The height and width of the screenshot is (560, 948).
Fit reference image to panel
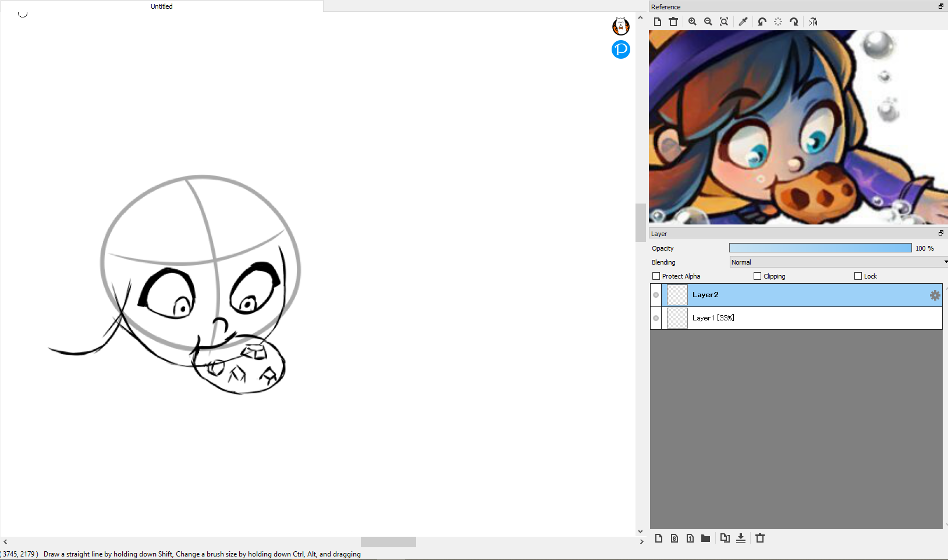click(724, 22)
